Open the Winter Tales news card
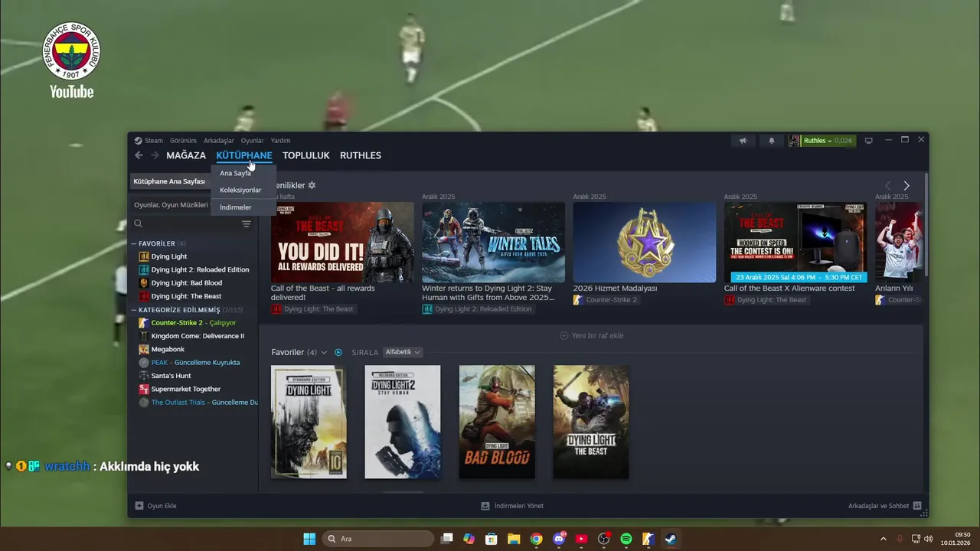 click(x=493, y=243)
